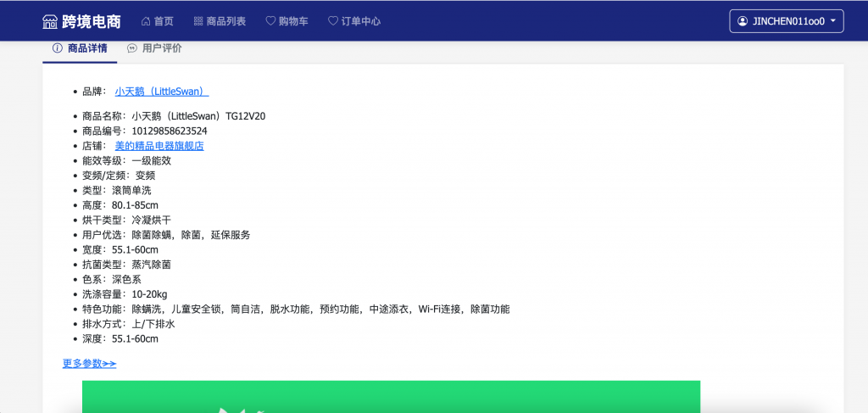The width and height of the screenshot is (868, 413).
Task: Click the 高度：80.1-85cm row
Action: (120, 205)
